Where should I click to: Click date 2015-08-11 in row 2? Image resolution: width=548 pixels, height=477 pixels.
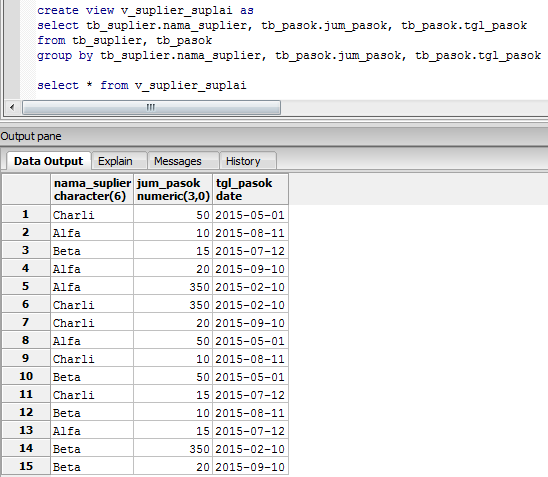pos(250,232)
